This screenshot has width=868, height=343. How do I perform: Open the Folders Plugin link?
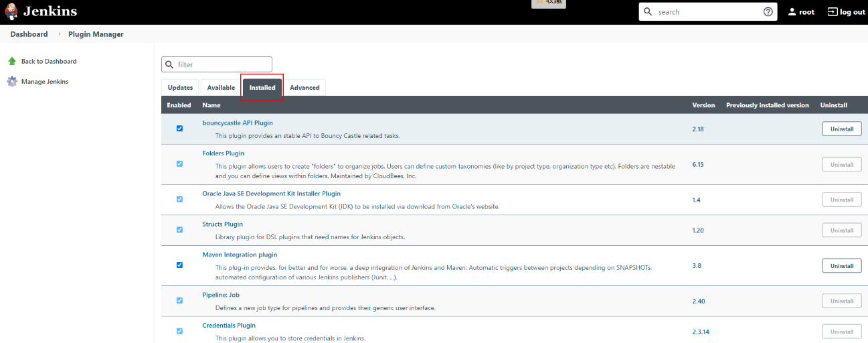[x=224, y=153]
